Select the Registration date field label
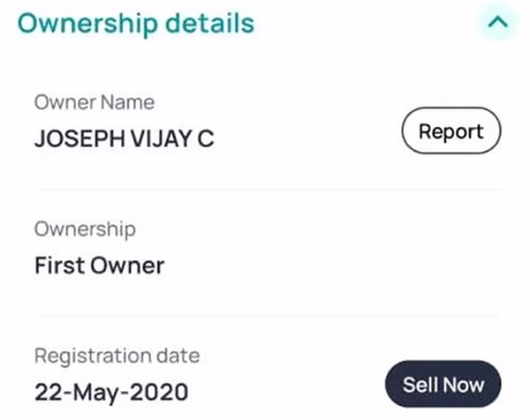This screenshot has width=530, height=420. click(x=117, y=356)
